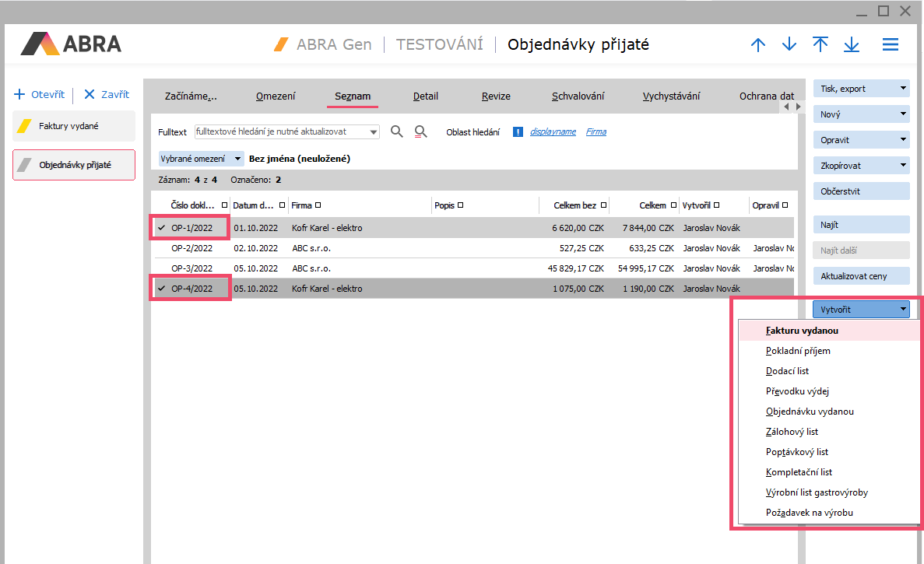Toggle the checkmark on row OP-1/2022
The height and width of the screenshot is (564, 924).
161,228
